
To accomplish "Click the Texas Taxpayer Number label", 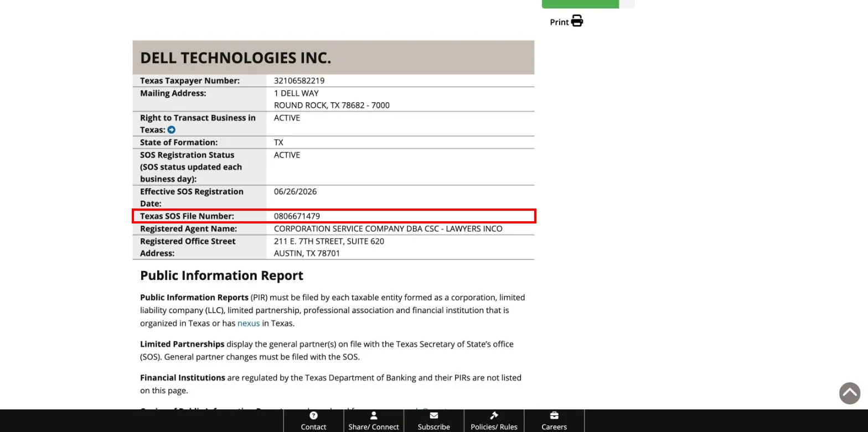I will (x=190, y=81).
